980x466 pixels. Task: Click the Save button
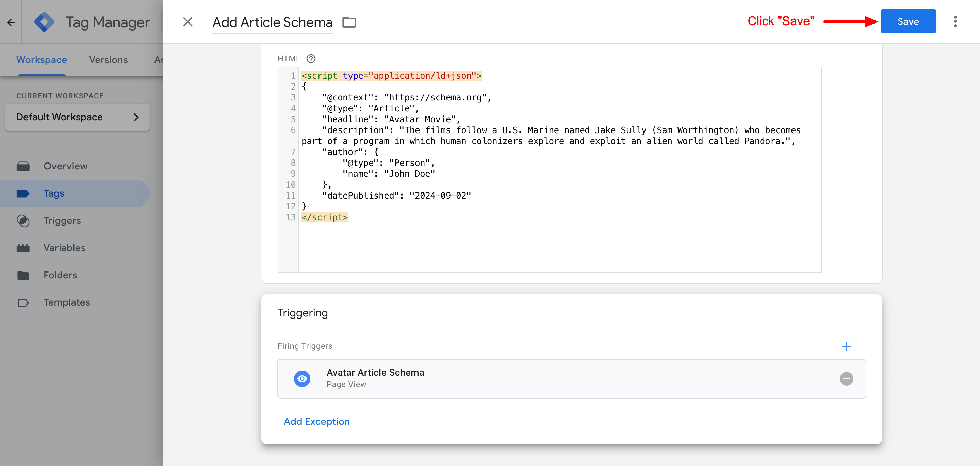908,21
